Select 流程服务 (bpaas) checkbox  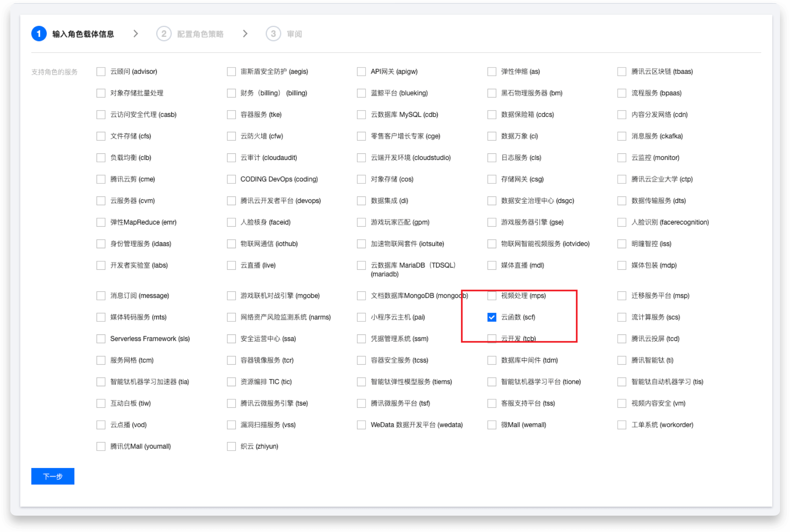pos(622,93)
